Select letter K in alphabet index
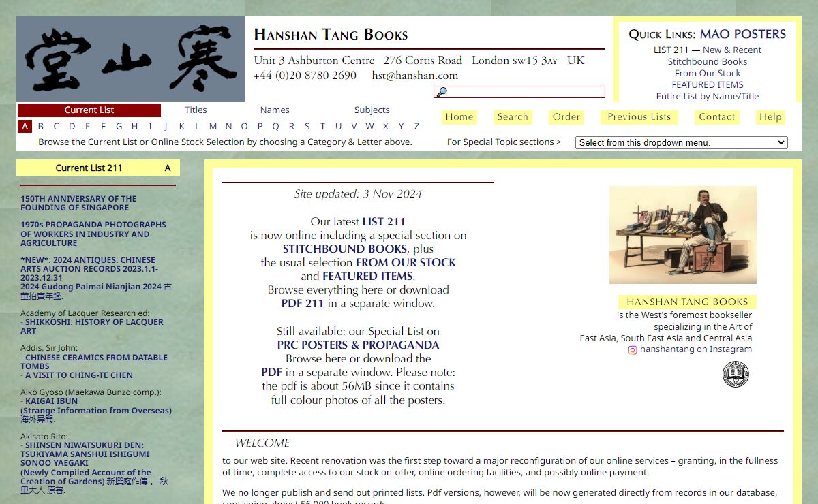Image resolution: width=818 pixels, height=504 pixels. [x=182, y=127]
